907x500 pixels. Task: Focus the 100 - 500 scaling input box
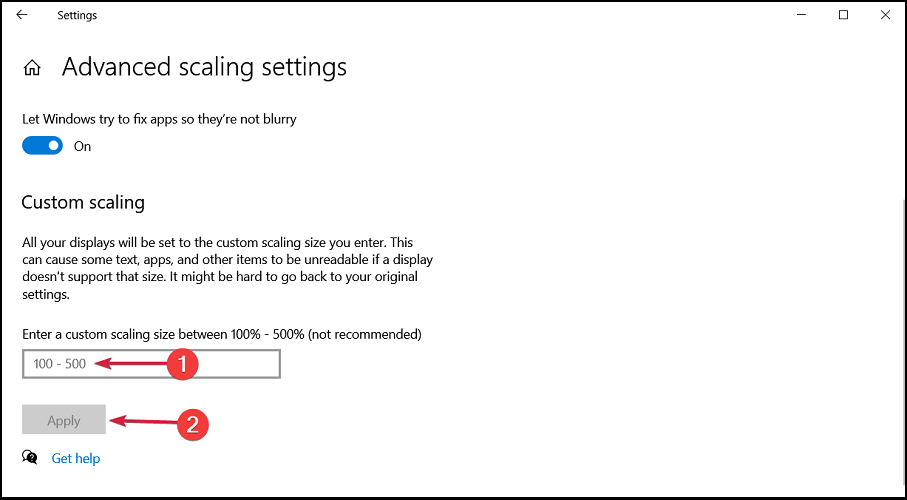pos(151,364)
